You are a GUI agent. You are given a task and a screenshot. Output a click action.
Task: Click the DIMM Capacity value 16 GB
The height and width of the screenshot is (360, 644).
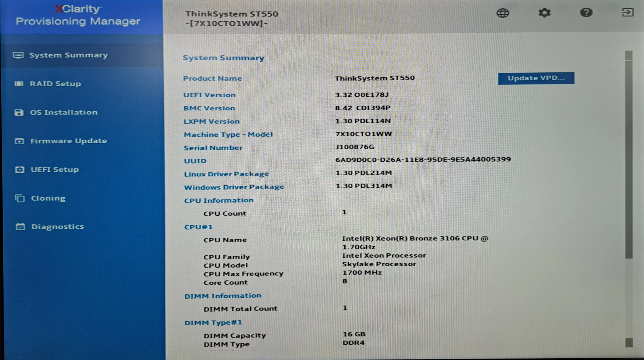point(354,334)
